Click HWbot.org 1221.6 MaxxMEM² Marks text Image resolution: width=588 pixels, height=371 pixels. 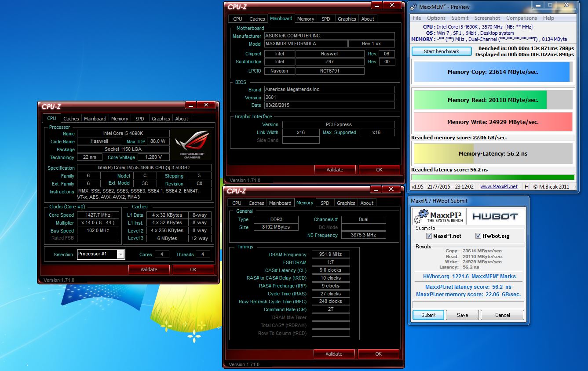(469, 276)
